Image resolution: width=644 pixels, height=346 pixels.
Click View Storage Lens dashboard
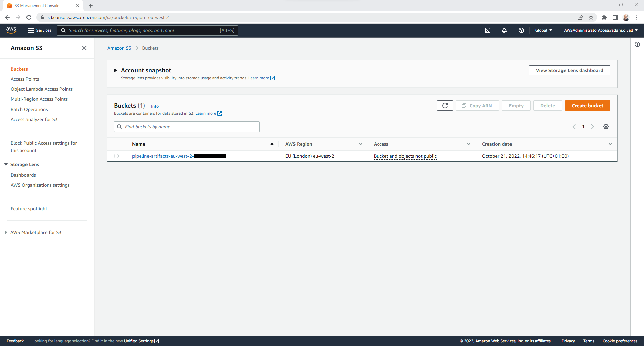pyautogui.click(x=570, y=70)
